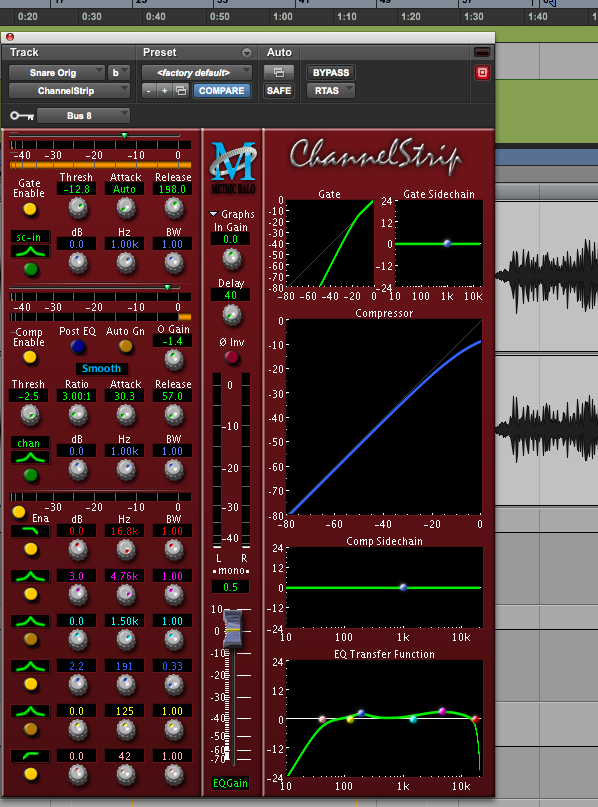Enable the compressor sidechain filter green LED
598x807 pixels.
(x=31, y=475)
